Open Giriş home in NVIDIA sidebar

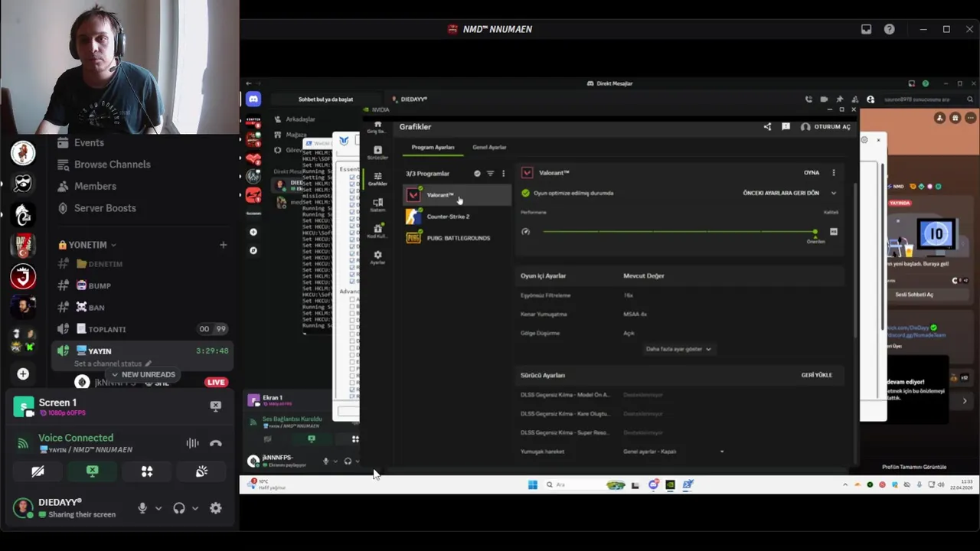(377, 126)
